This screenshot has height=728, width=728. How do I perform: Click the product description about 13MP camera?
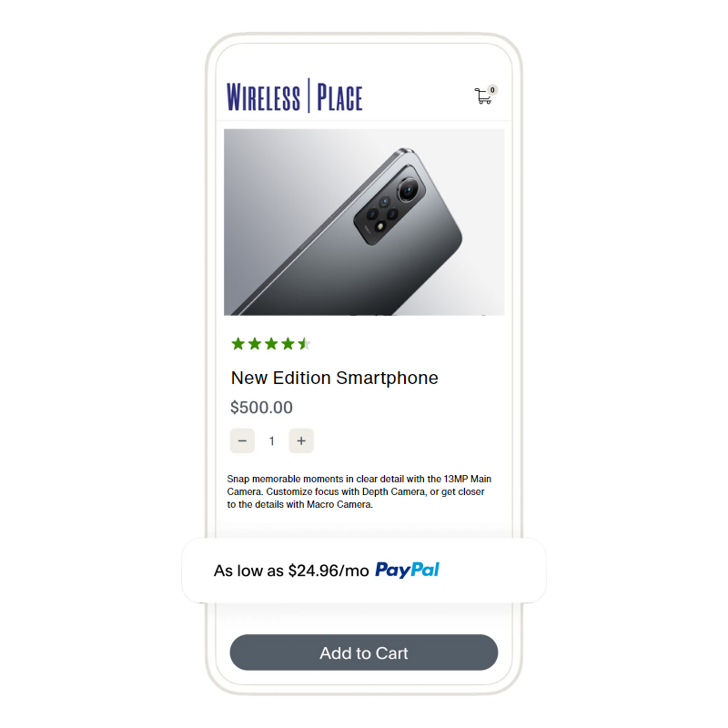pos(359,491)
